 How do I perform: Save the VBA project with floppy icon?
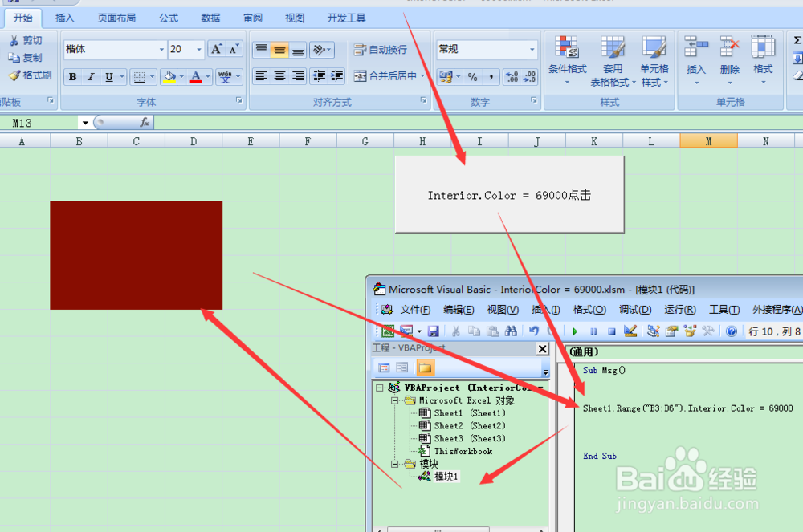click(x=434, y=331)
